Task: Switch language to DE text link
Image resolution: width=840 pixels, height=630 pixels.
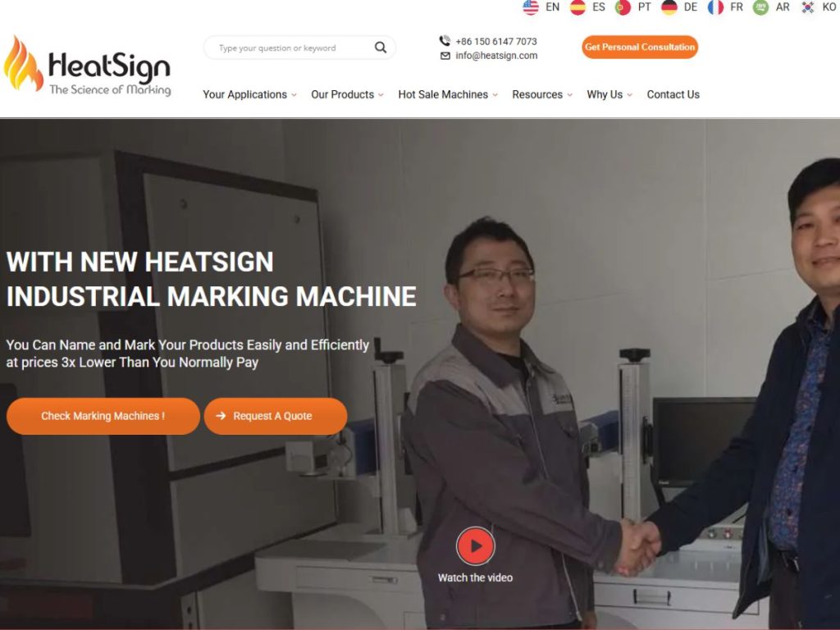Action: pyautogui.click(x=691, y=7)
